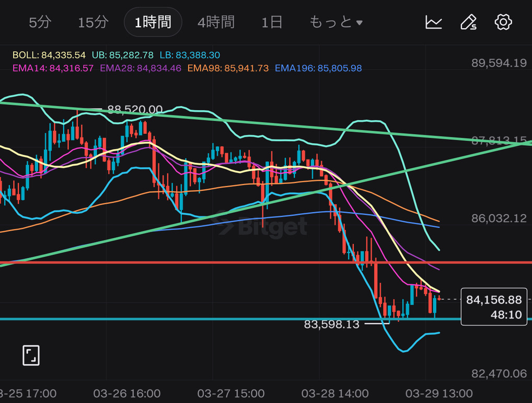The image size is (532, 403).
Task: Open chart settings gear icon
Action: point(503,22)
